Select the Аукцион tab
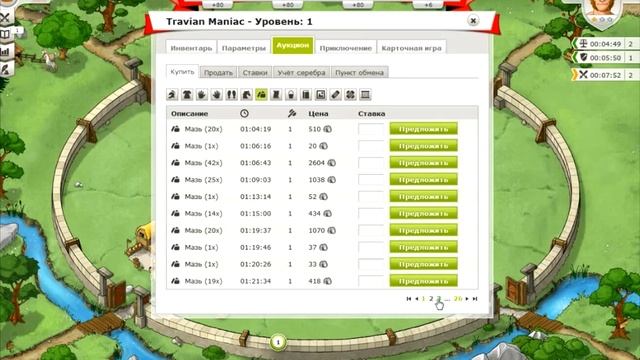The width and height of the screenshot is (640, 360). point(292,45)
